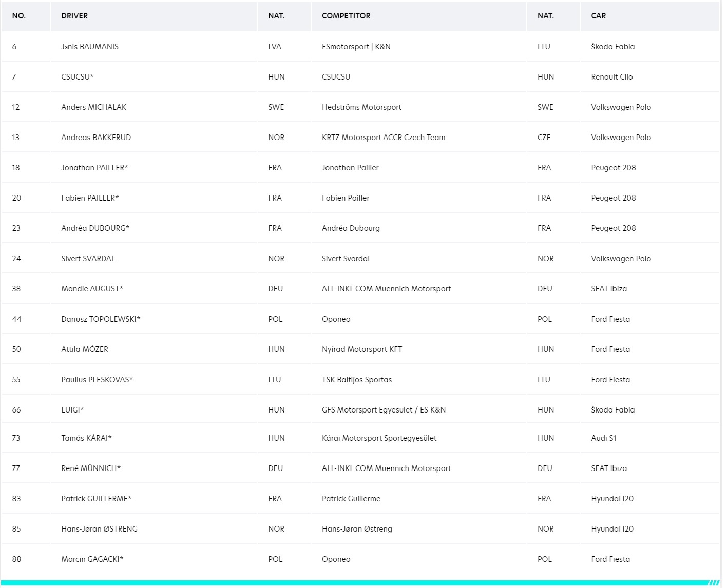Click Dariusz TOPOLEWSKI* entry
This screenshot has height=588, width=728.
point(101,319)
